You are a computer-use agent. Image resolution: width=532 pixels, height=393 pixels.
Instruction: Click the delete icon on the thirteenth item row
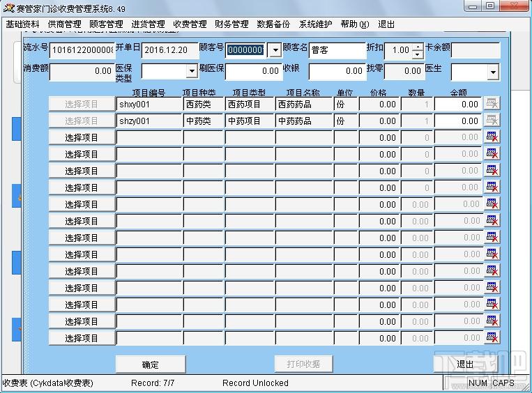tap(492, 305)
